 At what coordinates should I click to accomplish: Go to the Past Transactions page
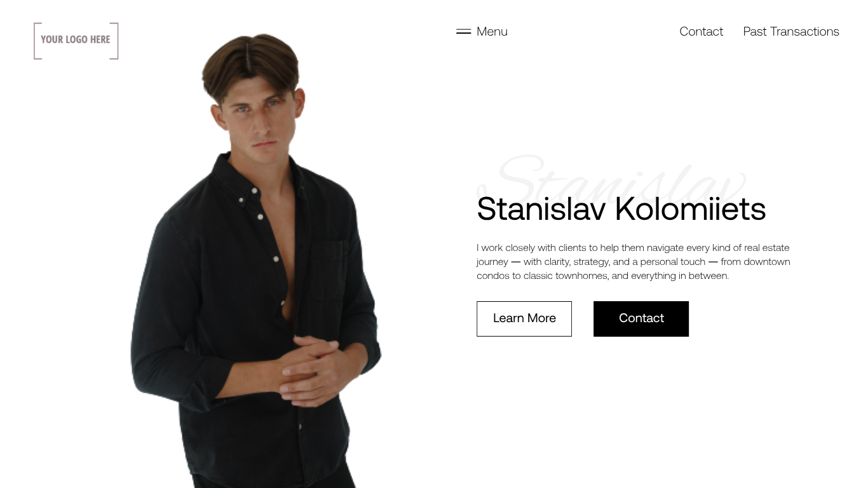(x=791, y=32)
